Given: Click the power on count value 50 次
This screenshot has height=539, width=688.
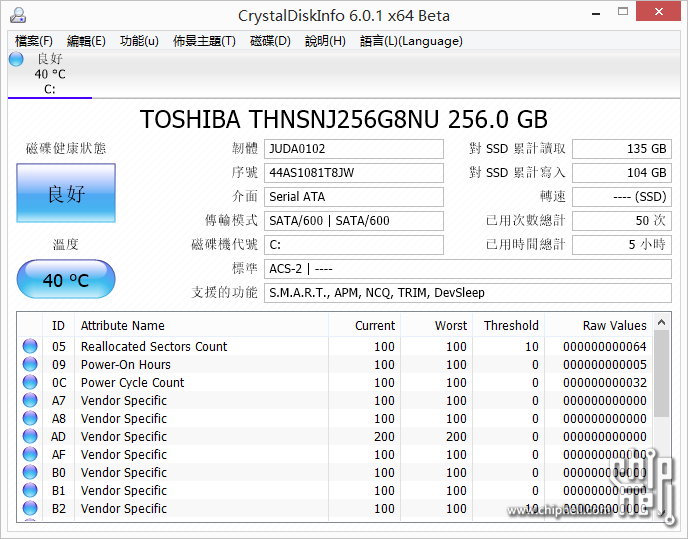Looking at the screenshot, I should click(x=622, y=221).
